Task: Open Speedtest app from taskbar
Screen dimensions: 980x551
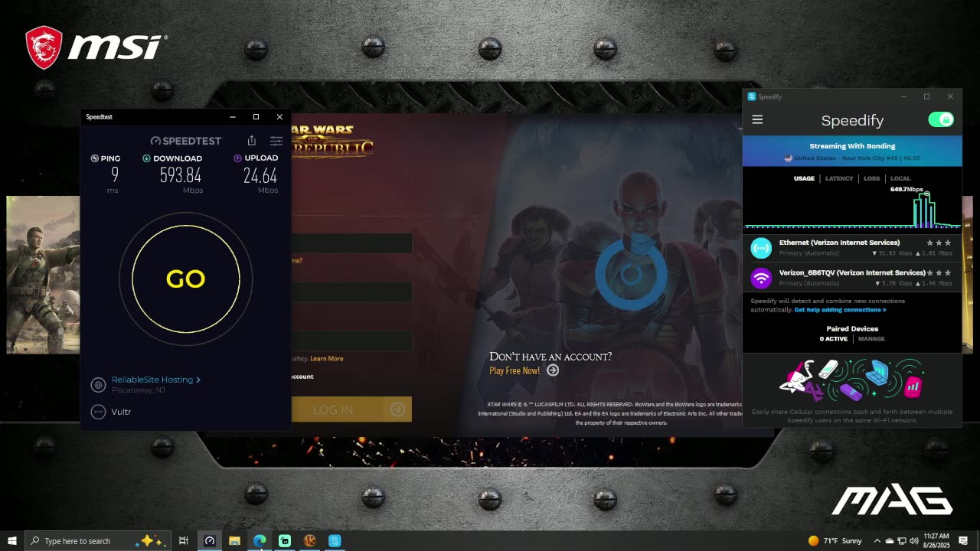Action: (x=210, y=541)
